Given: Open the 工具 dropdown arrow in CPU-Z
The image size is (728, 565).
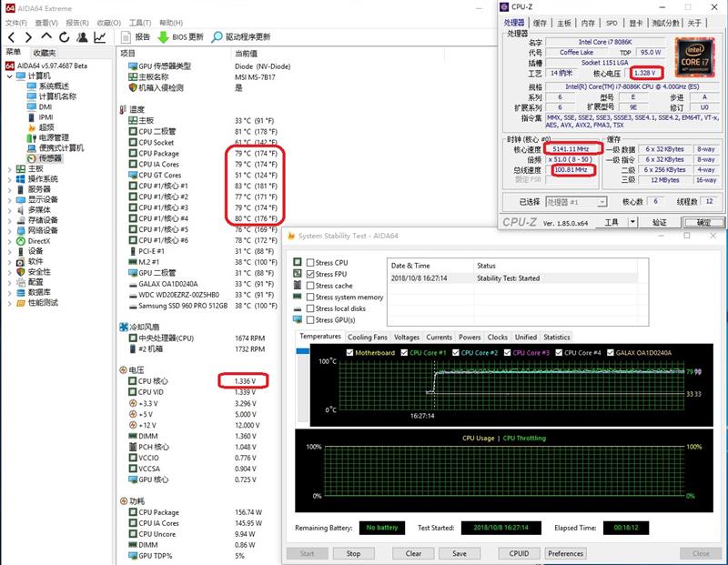Looking at the screenshot, I should point(632,222).
